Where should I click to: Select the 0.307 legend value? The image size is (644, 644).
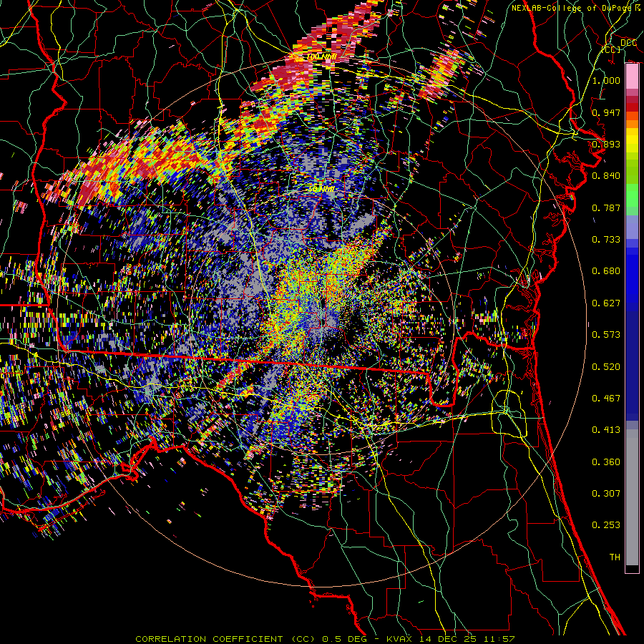coord(606,494)
